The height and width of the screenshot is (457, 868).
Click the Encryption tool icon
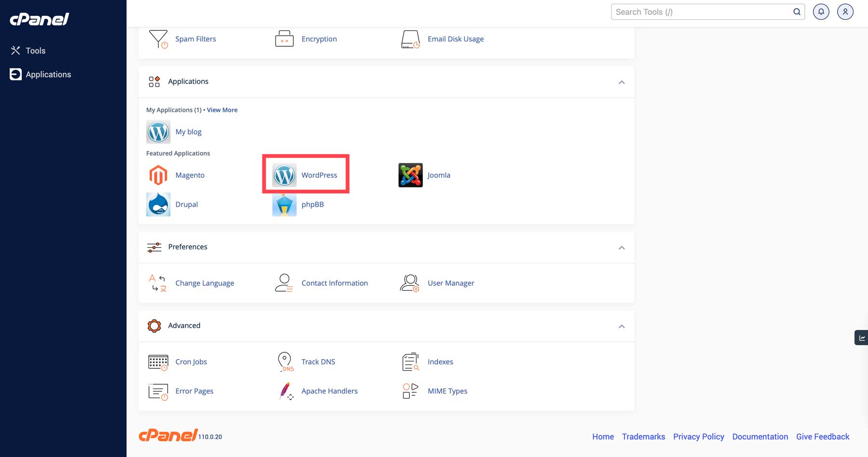[x=284, y=39]
